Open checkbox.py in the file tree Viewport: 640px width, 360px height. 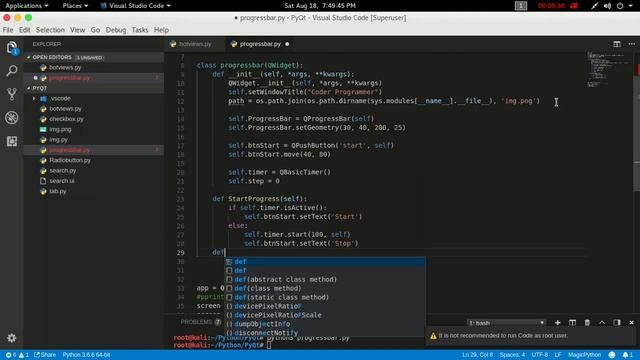66,119
